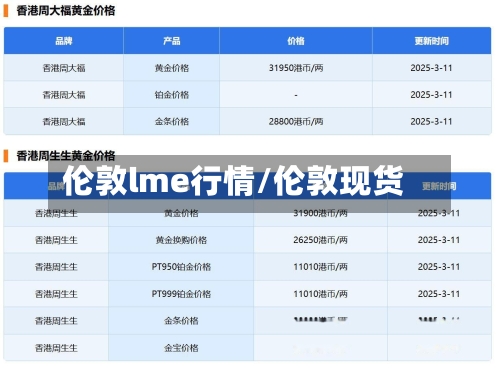Select 金条价格 cell in the 周生生 table
This screenshot has height=368, width=500.
pos(181,321)
